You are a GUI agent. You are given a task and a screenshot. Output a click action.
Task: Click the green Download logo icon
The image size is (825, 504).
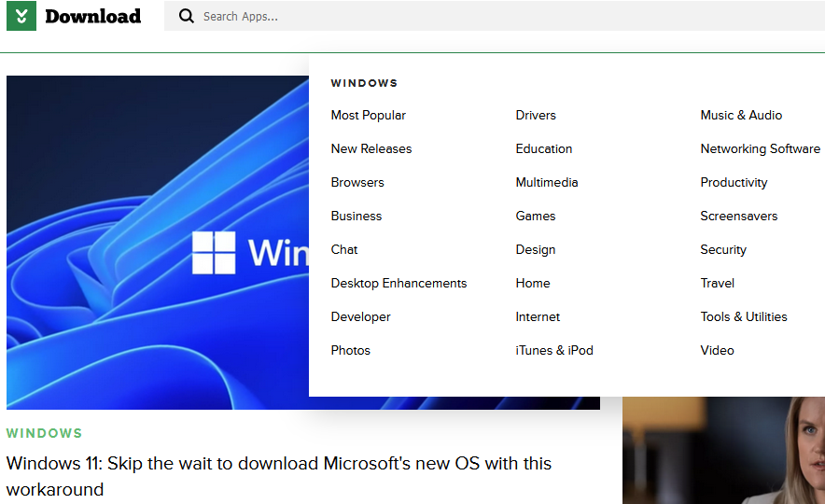click(21, 16)
